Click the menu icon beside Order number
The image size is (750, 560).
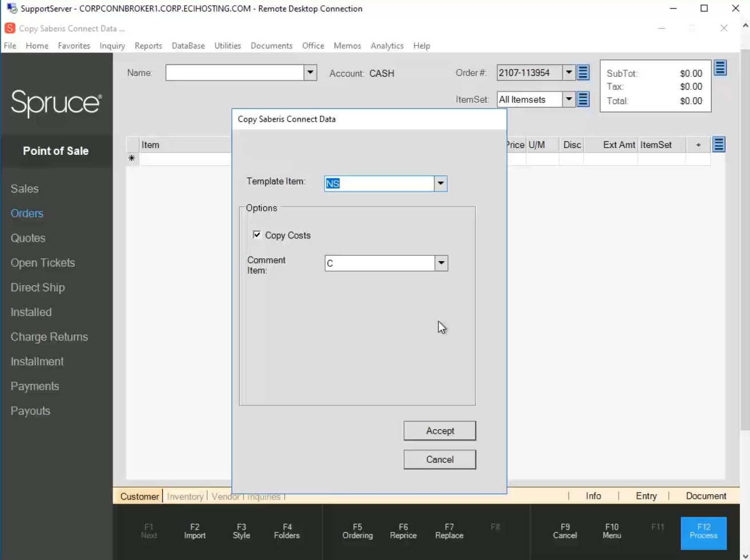[x=583, y=73]
